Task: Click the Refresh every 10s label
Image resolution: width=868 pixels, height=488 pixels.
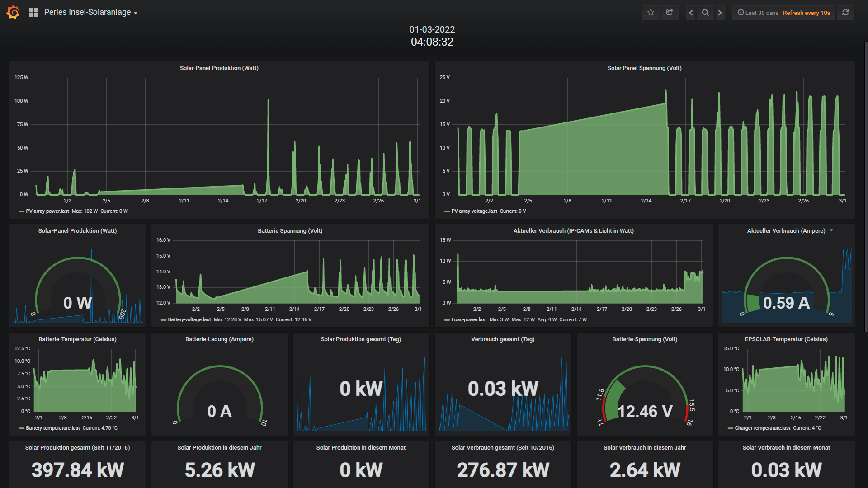Action: [x=806, y=13]
